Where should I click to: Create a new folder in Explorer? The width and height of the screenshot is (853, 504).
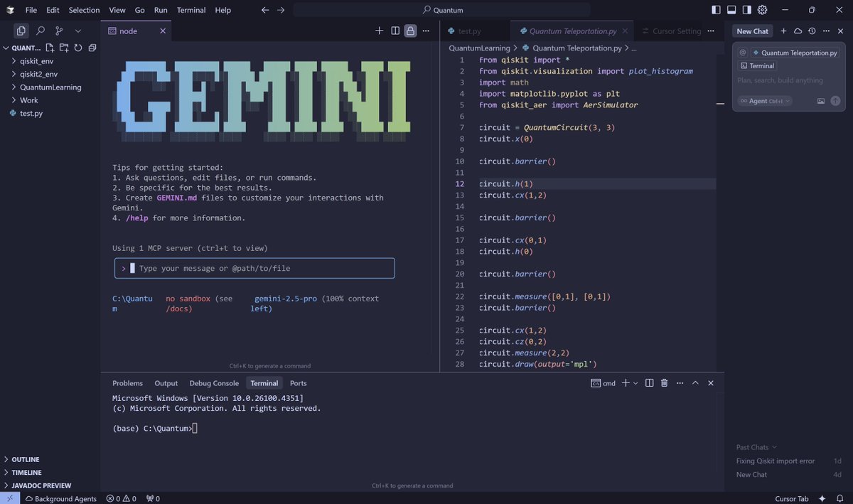[64, 48]
